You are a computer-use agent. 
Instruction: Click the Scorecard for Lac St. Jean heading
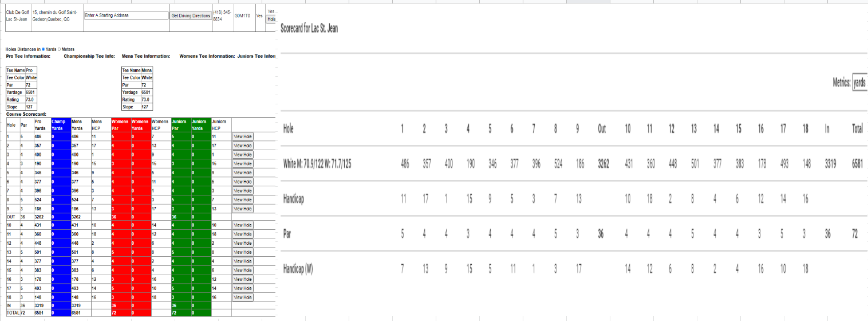(x=309, y=29)
